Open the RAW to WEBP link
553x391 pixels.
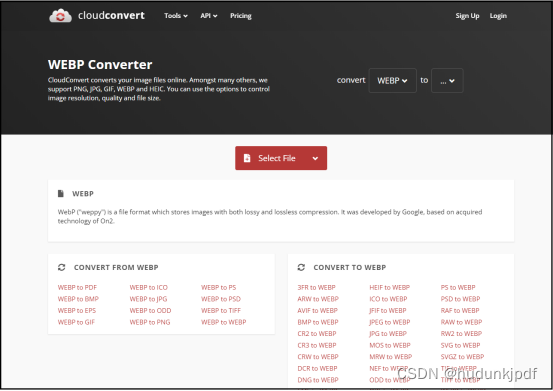tap(461, 322)
